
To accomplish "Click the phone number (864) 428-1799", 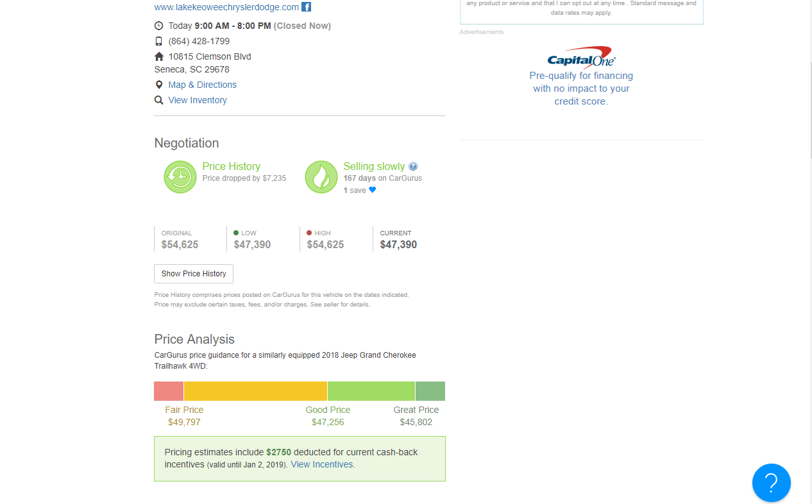I will tap(199, 41).
